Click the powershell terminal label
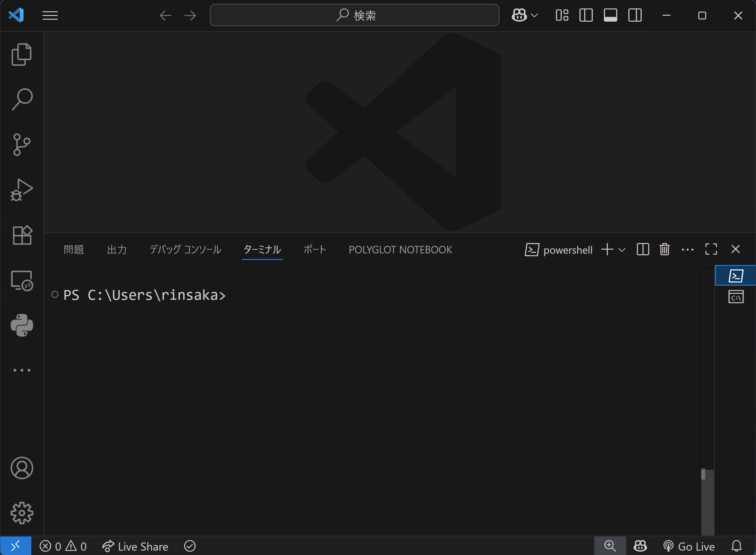This screenshot has height=555, width=756. tap(567, 250)
